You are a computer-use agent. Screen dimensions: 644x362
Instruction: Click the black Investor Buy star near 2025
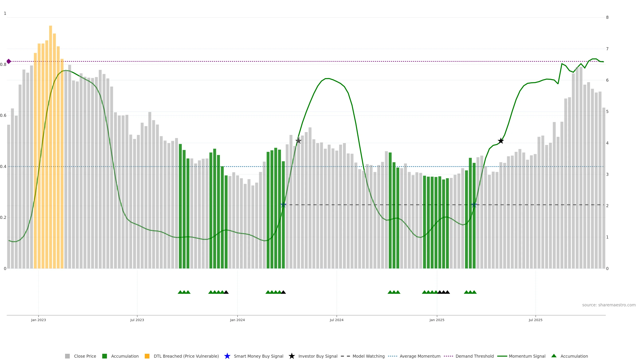[500, 141]
